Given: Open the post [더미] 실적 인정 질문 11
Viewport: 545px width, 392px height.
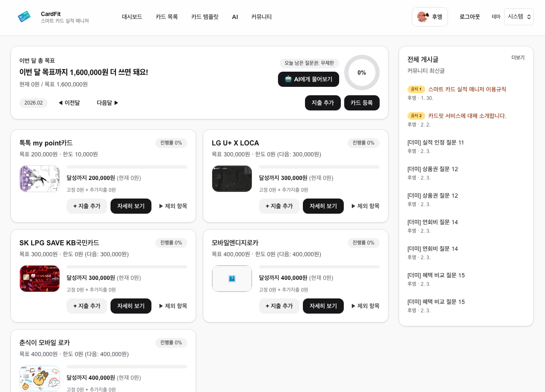Looking at the screenshot, I should click(x=436, y=142).
